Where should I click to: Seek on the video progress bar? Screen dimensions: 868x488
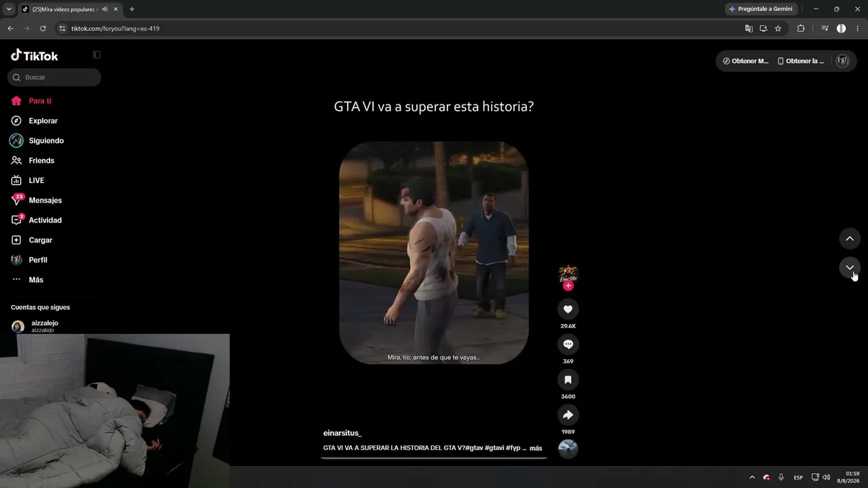(x=434, y=458)
